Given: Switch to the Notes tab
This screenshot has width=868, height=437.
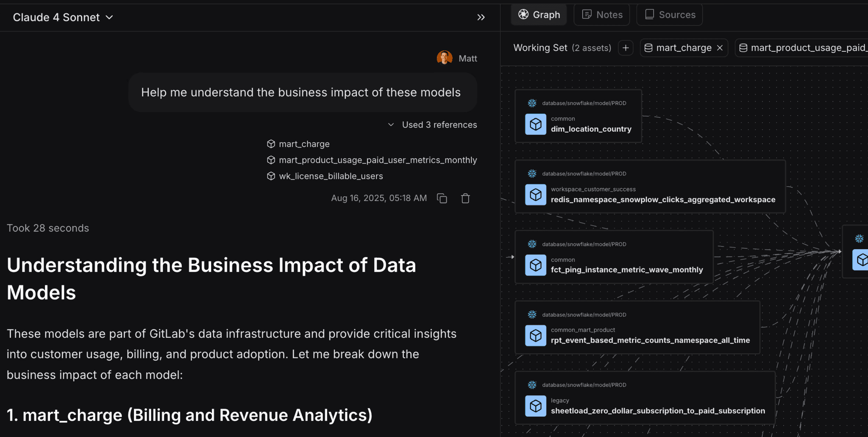Looking at the screenshot, I should (x=601, y=14).
